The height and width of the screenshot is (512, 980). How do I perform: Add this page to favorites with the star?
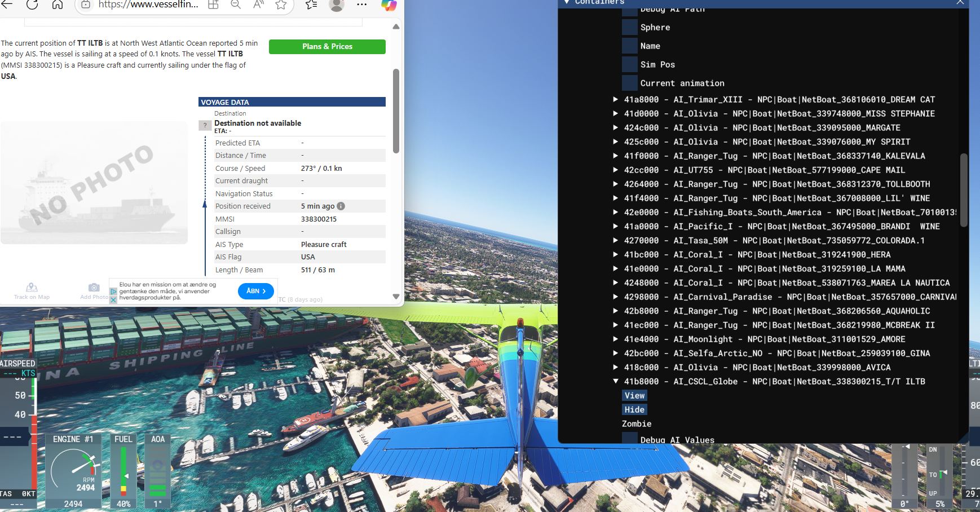click(x=281, y=5)
